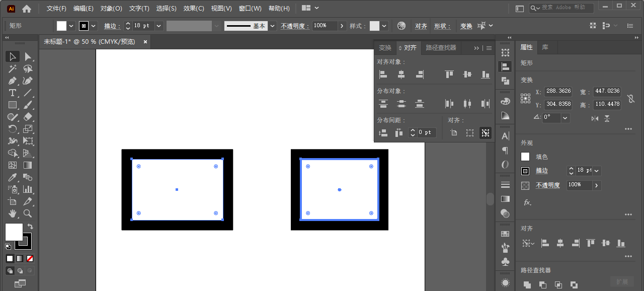Viewport: 644px width, 291px height.
Task: Pick the Magic Wand tool
Action: [x=13, y=68]
